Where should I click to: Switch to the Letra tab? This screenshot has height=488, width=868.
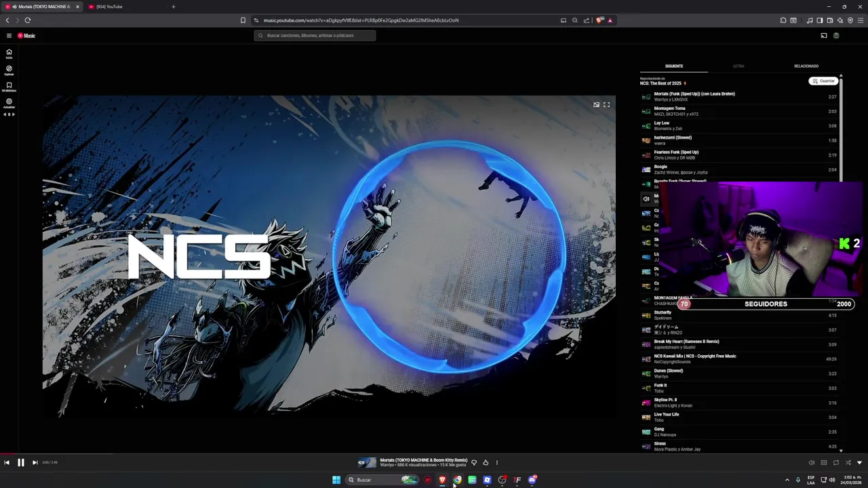click(738, 66)
